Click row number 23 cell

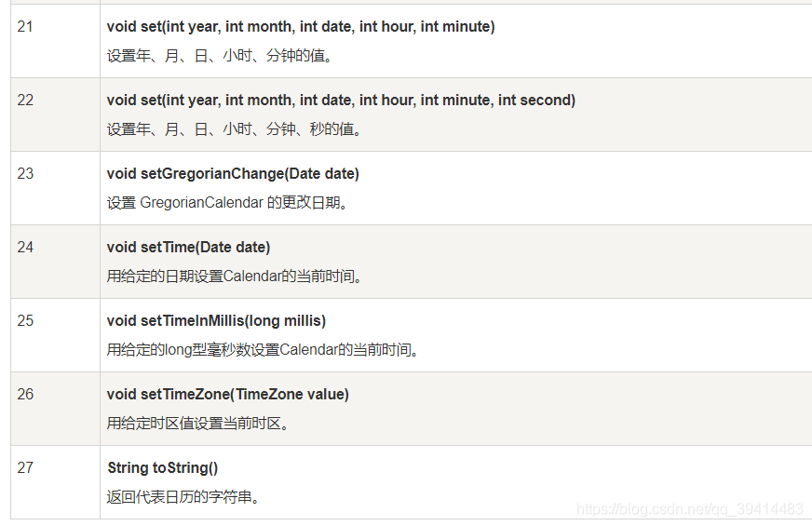[56, 188]
